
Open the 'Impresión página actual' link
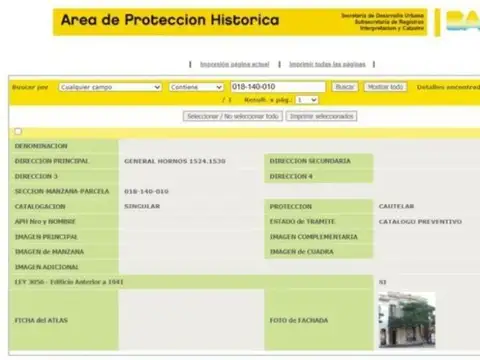[235, 64]
